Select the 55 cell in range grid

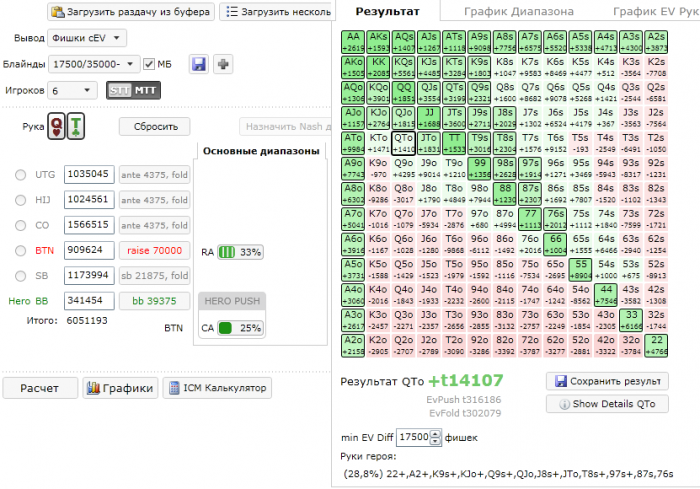tap(580, 270)
